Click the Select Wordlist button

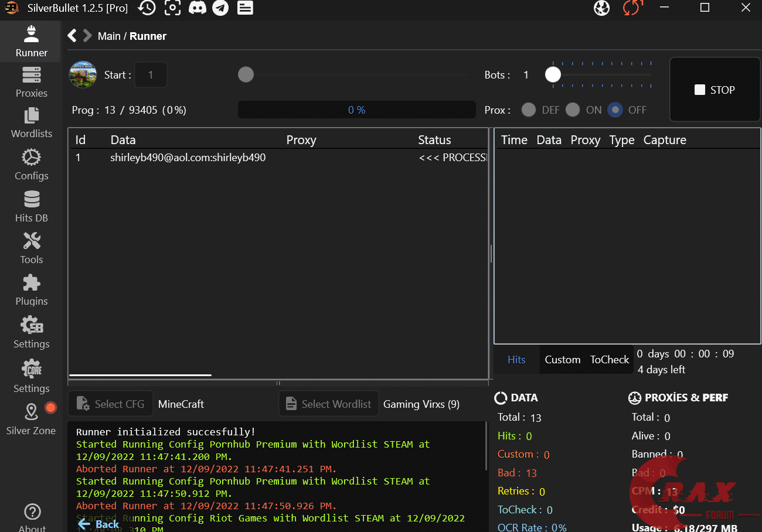point(329,404)
